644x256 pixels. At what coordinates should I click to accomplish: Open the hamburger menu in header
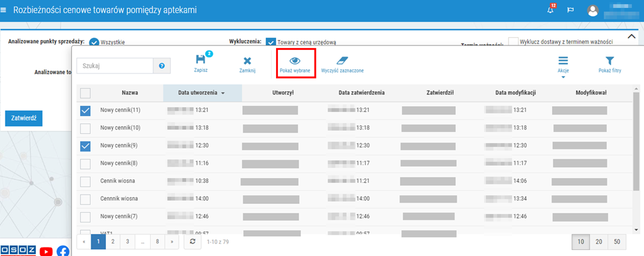tap(4, 10)
